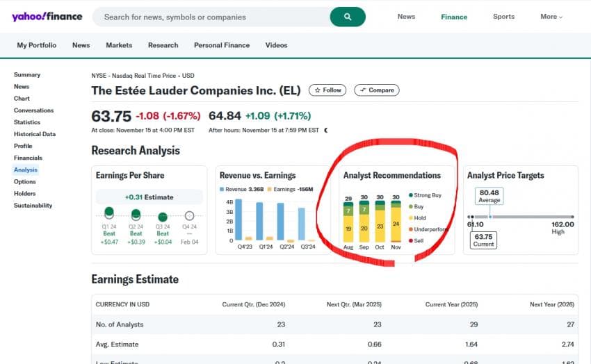This screenshot has width=591, height=364.
Task: Click the Q1 24 EPS beat circle
Action: [x=109, y=213]
